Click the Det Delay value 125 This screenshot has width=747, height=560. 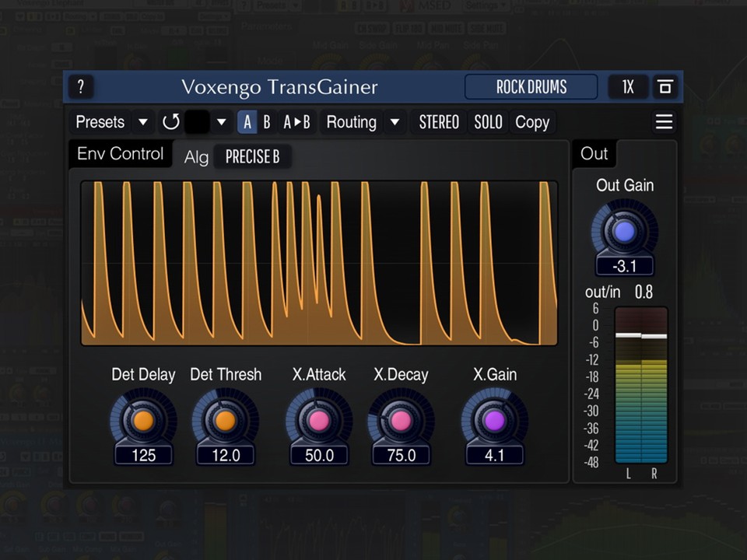143,455
